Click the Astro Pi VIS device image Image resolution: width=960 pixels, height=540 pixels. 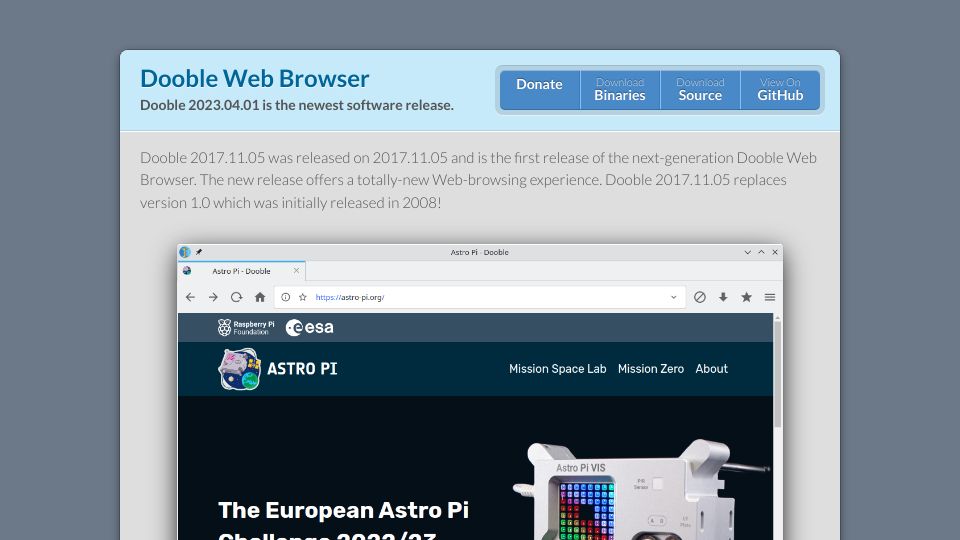tap(640, 490)
